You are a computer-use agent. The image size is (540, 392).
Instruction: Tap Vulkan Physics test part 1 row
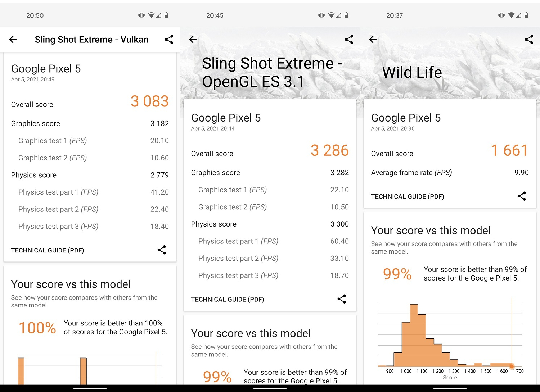click(x=90, y=192)
